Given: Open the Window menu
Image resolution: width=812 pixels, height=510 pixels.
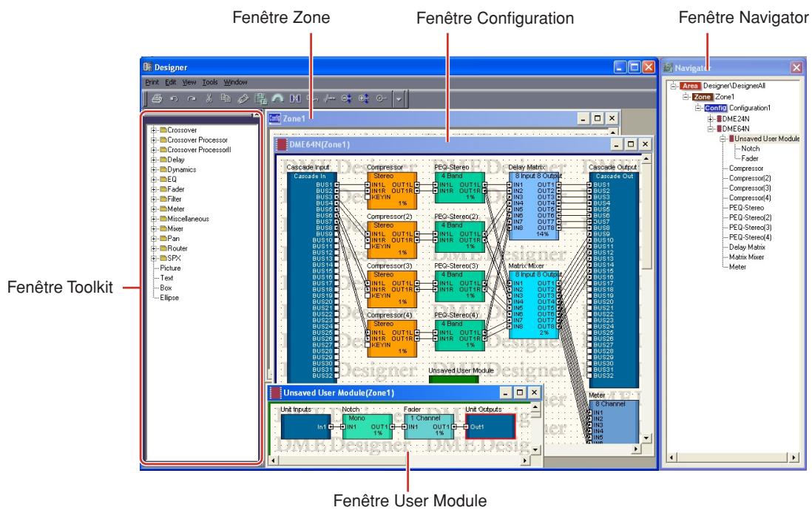Looking at the screenshot, I should [x=235, y=82].
